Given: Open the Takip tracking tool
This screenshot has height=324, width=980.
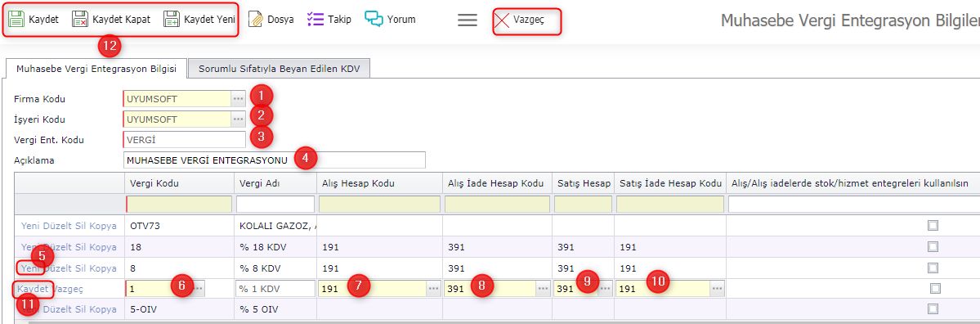Looking at the screenshot, I should coord(329,19).
